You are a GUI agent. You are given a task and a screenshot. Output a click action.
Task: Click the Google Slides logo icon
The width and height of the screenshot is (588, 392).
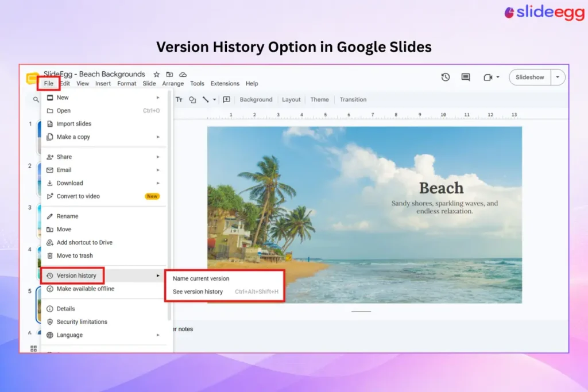click(x=32, y=78)
